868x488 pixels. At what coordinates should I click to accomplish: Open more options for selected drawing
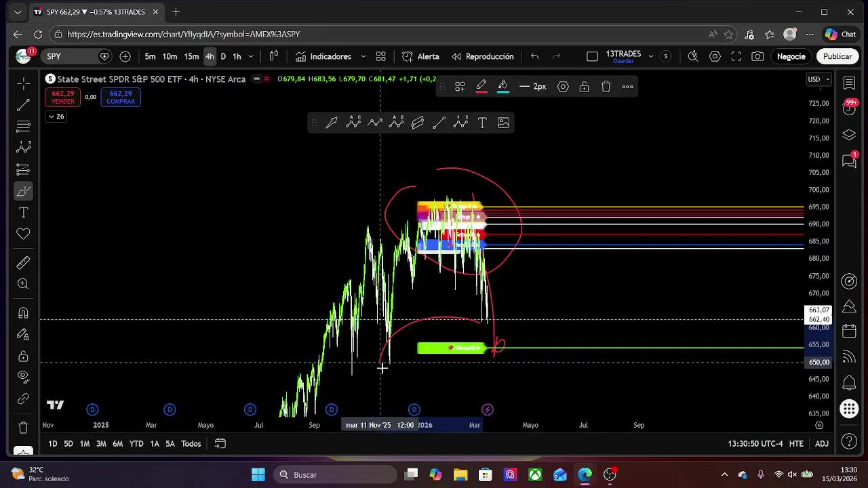pyautogui.click(x=627, y=86)
